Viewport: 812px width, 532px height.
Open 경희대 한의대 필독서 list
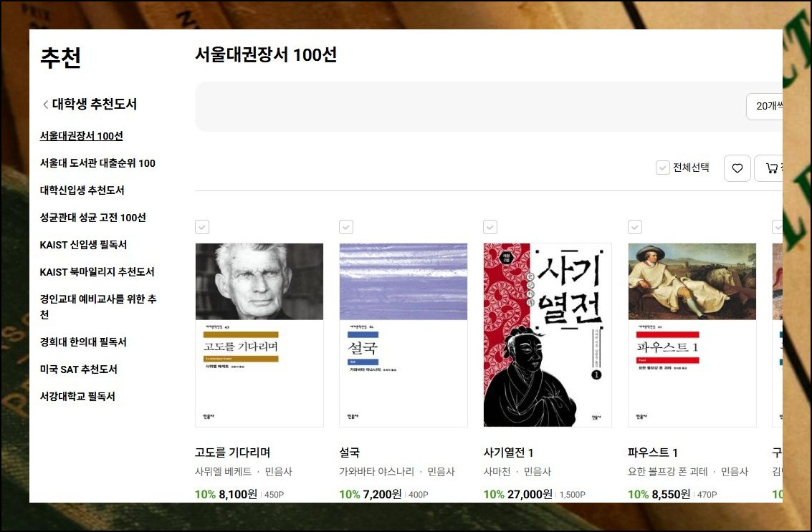pyautogui.click(x=83, y=342)
